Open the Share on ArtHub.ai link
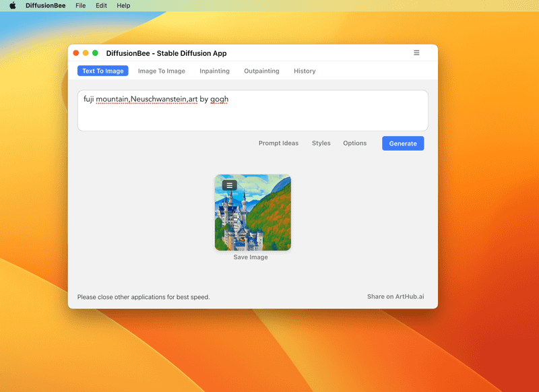The width and height of the screenshot is (539, 392). pos(395,296)
